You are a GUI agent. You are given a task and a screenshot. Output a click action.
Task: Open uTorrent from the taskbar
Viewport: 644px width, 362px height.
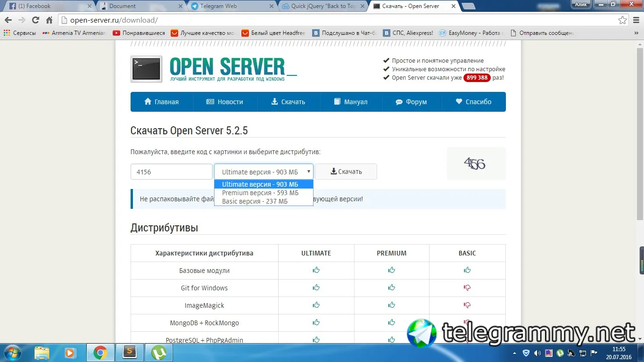click(159, 353)
